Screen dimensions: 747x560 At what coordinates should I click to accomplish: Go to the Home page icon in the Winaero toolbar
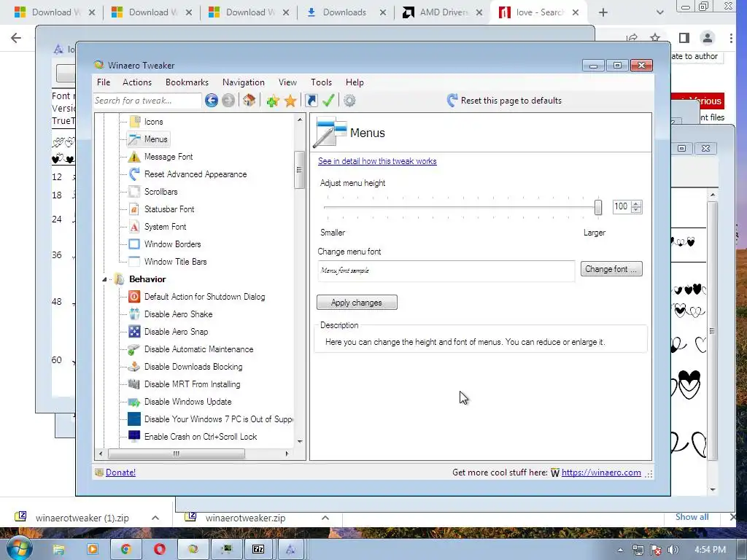pos(249,101)
